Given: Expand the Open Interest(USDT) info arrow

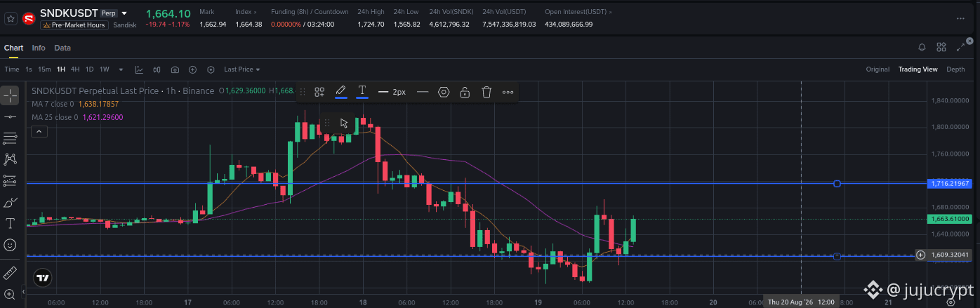Looking at the screenshot, I should coord(611,12).
